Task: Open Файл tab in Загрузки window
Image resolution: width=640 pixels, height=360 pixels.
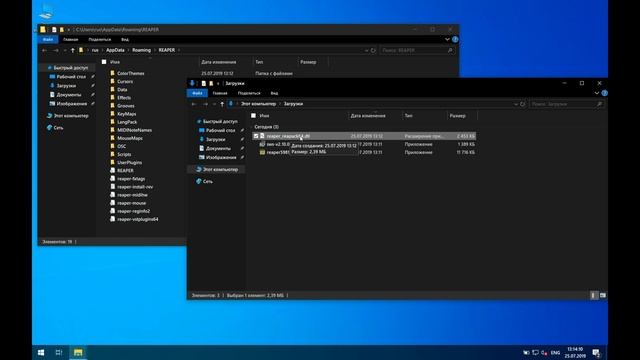Action: (x=197, y=93)
